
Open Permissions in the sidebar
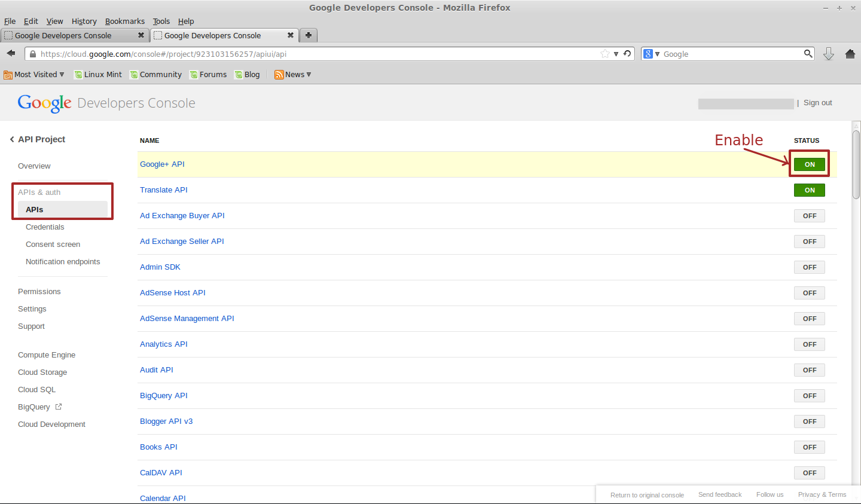(x=39, y=292)
